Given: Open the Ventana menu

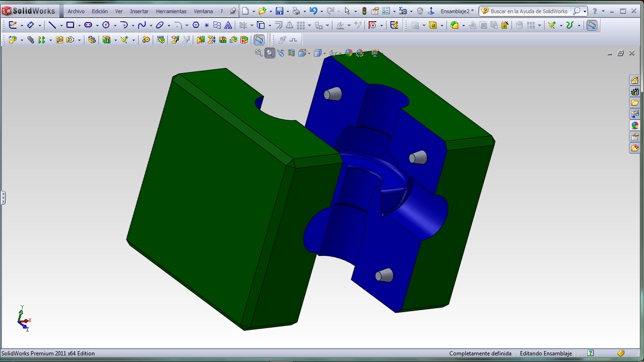Looking at the screenshot, I should 203,11.
